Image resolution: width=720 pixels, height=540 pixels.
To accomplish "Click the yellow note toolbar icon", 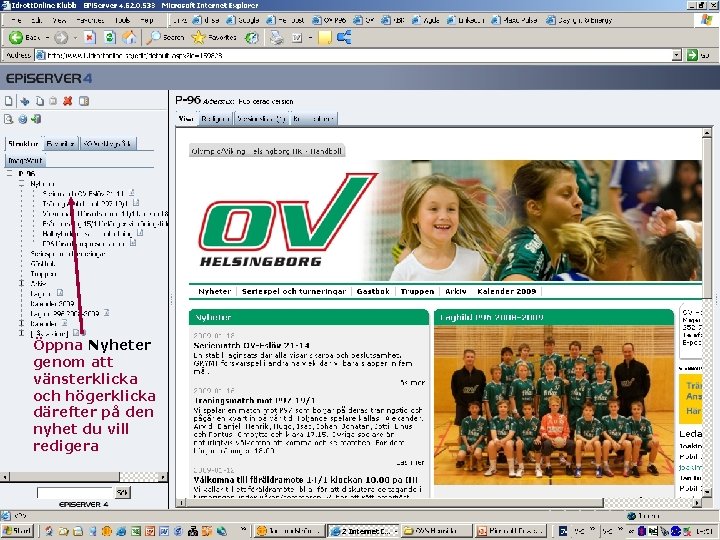I will click(x=324, y=38).
